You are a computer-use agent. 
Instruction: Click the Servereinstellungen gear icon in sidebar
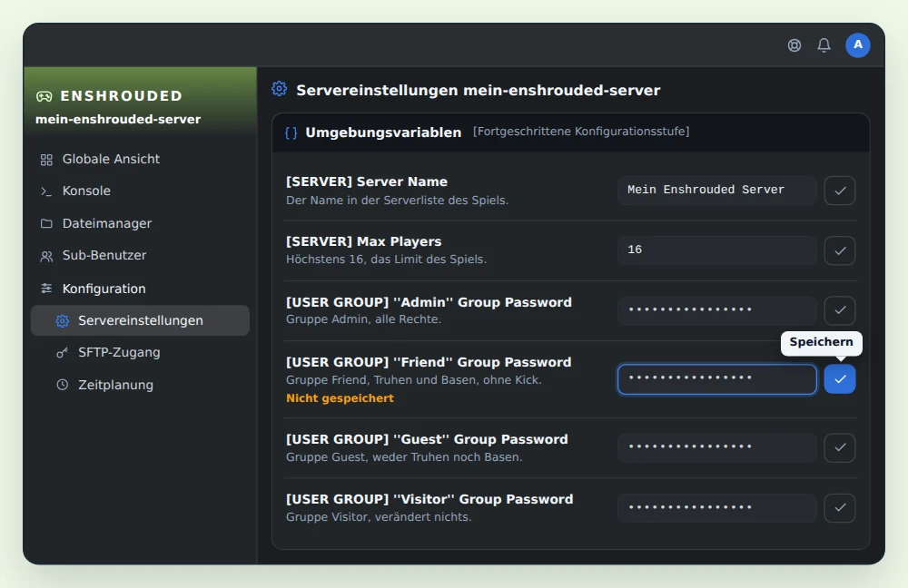pos(63,320)
